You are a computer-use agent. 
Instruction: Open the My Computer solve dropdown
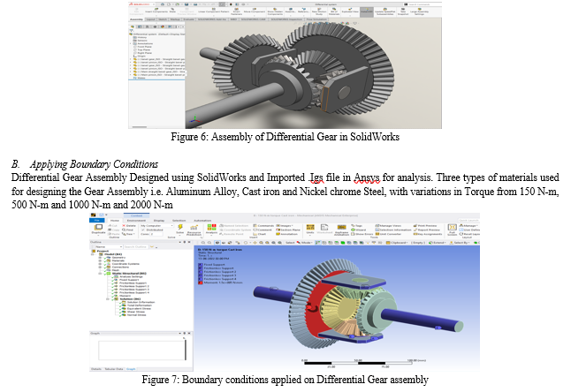coord(156,225)
